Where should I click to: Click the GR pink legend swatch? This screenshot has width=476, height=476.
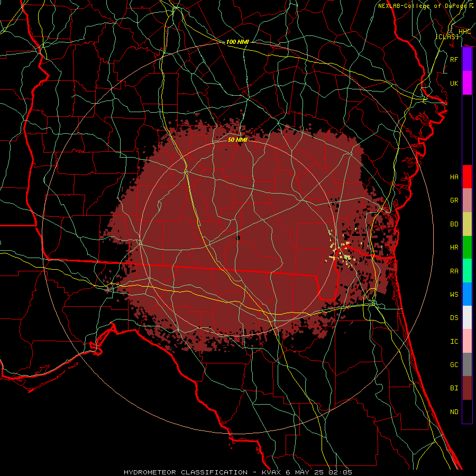[x=467, y=200]
